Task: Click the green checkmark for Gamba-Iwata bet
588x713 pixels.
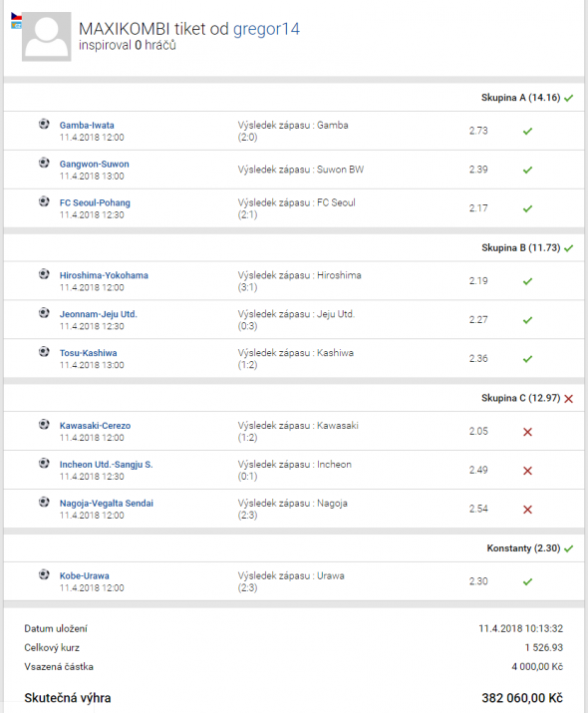Action: pyautogui.click(x=527, y=131)
